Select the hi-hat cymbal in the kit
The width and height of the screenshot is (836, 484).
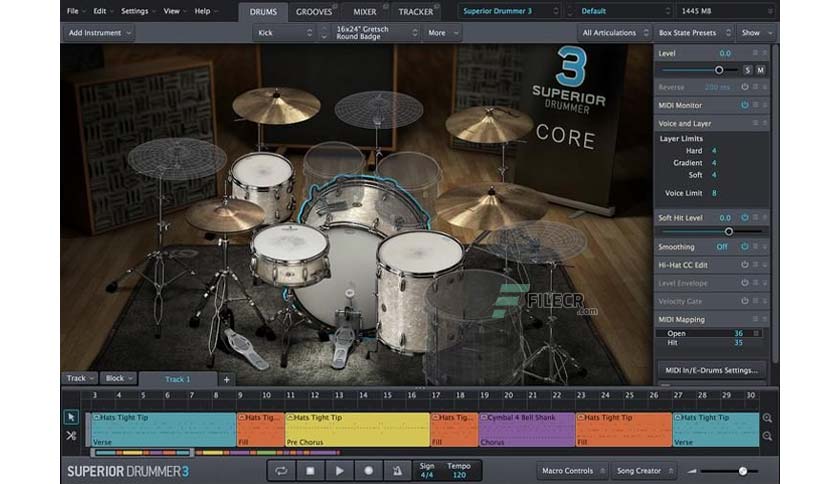(224, 215)
